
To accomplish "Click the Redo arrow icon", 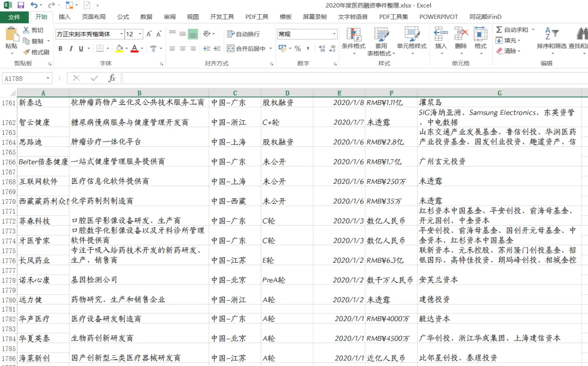I will pos(51,5).
